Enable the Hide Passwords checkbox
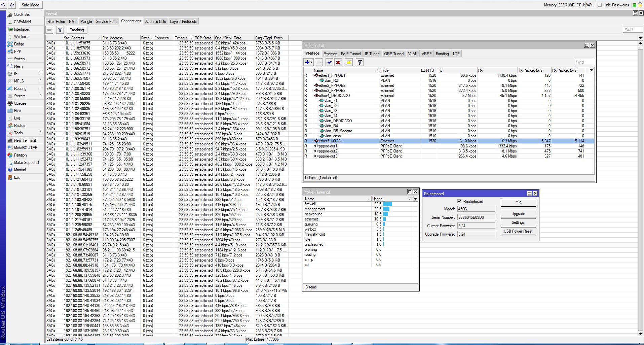 [600, 5]
